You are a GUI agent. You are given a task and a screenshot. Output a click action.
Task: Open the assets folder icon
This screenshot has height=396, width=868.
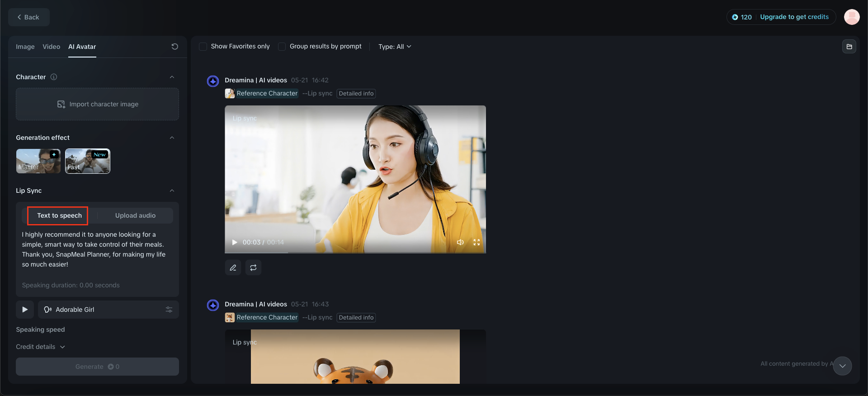(x=849, y=47)
